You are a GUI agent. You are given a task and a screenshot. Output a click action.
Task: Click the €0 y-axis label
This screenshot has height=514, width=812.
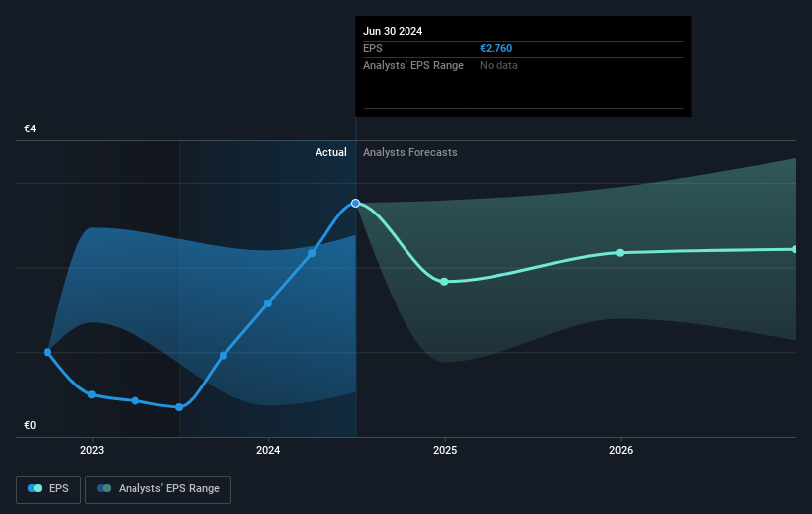point(30,425)
